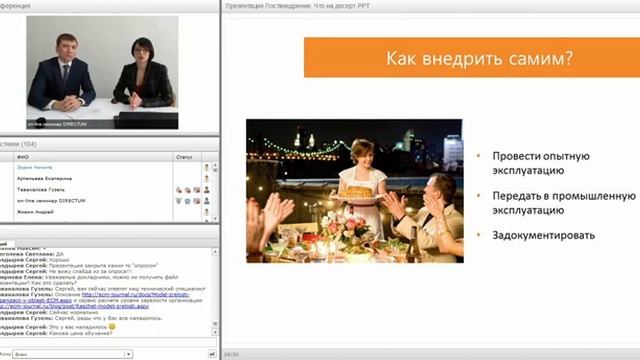Screen dimensions: 640x360
Task: Click the presenter icon in the Тавакалова Гузель row
Action: point(207,189)
